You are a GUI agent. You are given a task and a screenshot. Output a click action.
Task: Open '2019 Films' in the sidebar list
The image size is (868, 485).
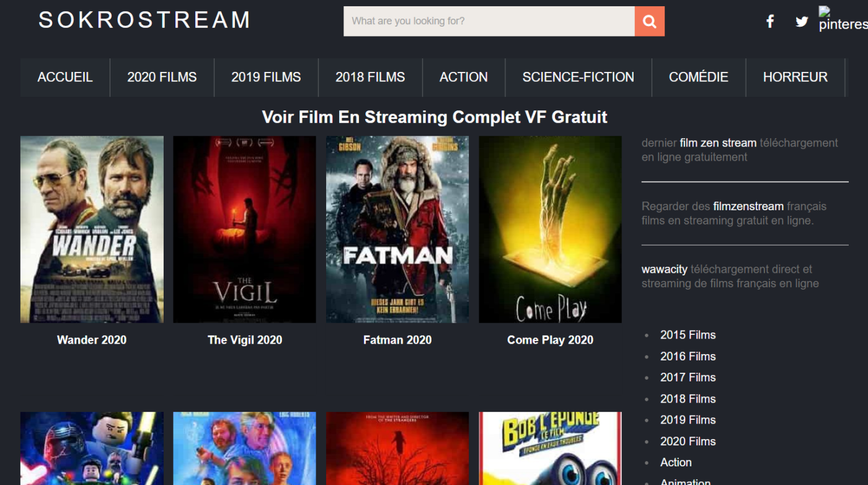point(688,420)
